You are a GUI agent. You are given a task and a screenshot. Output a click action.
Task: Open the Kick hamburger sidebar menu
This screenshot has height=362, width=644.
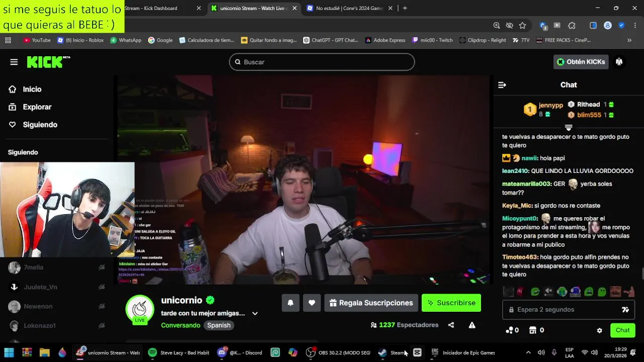click(14, 62)
